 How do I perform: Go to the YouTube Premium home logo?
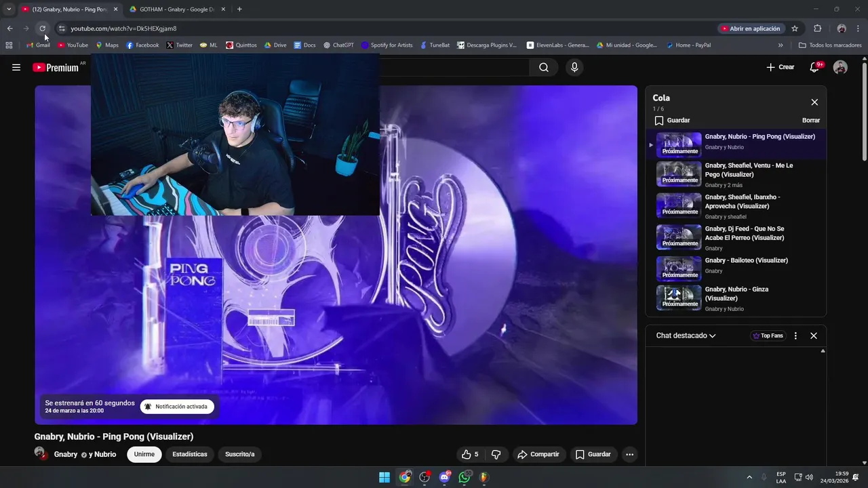(56, 67)
